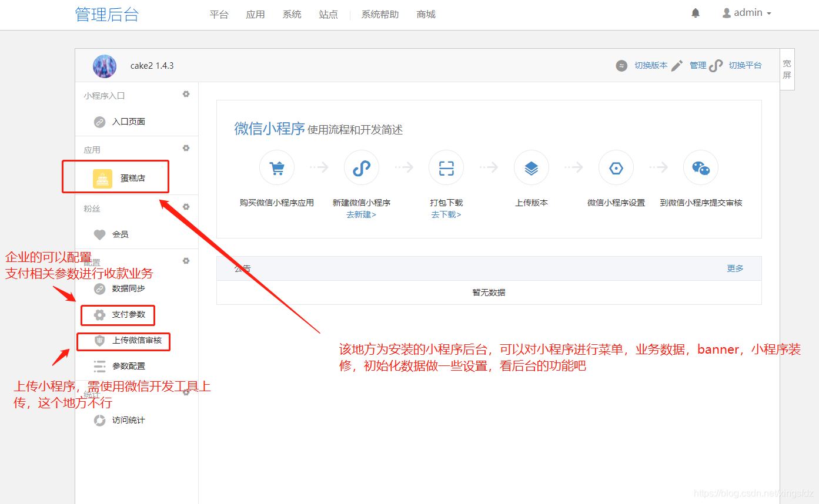Click 更多 in the 公告 panel

(735, 268)
